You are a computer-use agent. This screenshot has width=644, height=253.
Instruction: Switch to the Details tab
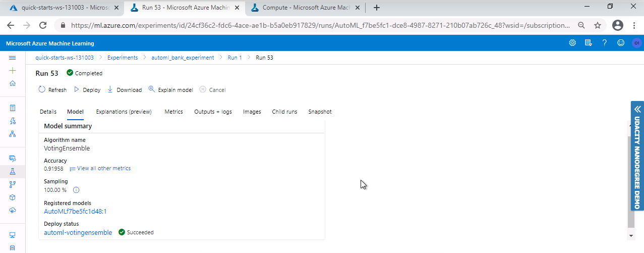[x=48, y=112]
